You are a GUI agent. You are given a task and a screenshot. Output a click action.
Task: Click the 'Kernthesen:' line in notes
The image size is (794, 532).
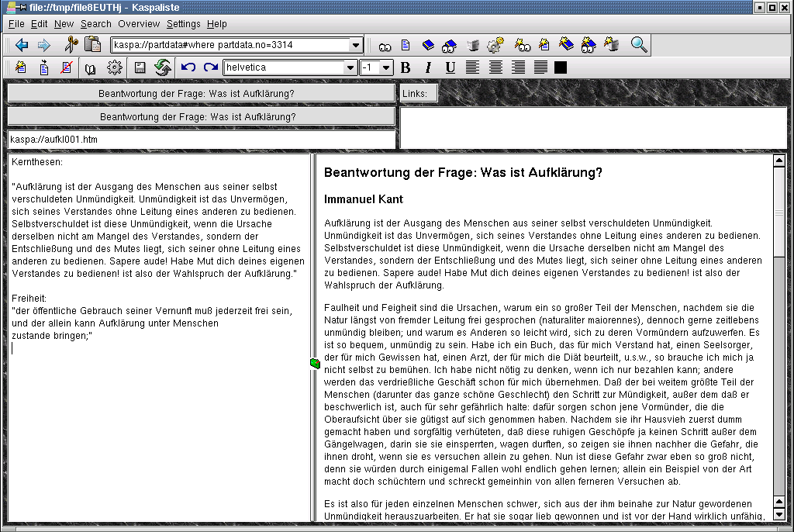pos(37,162)
